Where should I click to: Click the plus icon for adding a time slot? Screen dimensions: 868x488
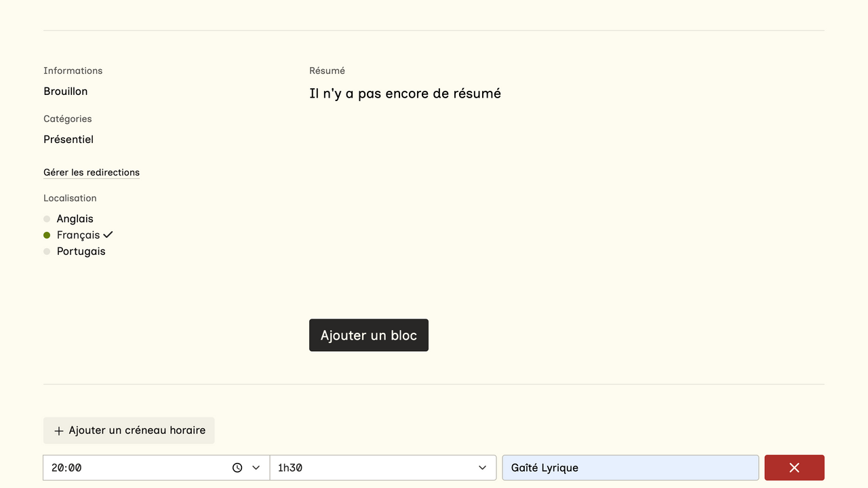click(59, 431)
